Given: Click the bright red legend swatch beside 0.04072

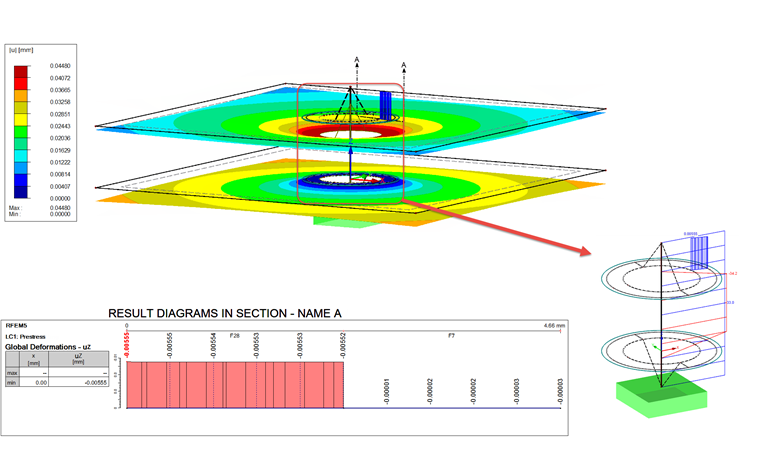Looking at the screenshot, I should click(21, 84).
